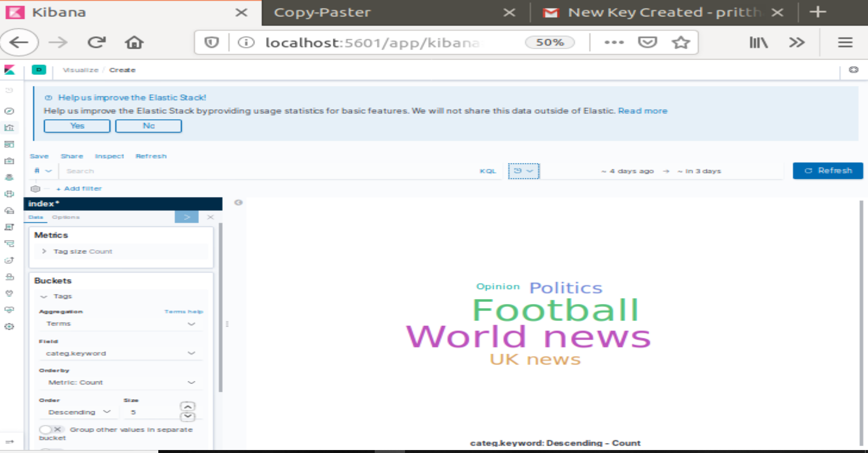Click the '~ 4 days ago' start date

(627, 171)
